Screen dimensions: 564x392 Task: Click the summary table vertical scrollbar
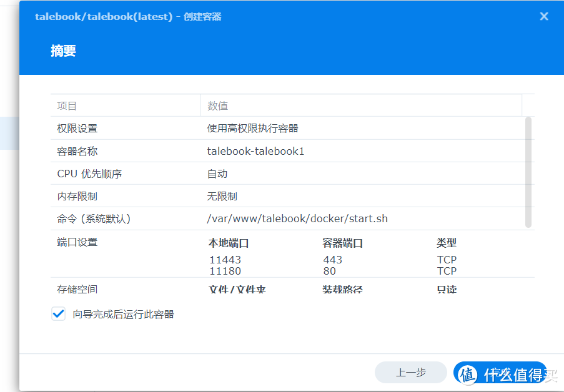[x=528, y=172]
